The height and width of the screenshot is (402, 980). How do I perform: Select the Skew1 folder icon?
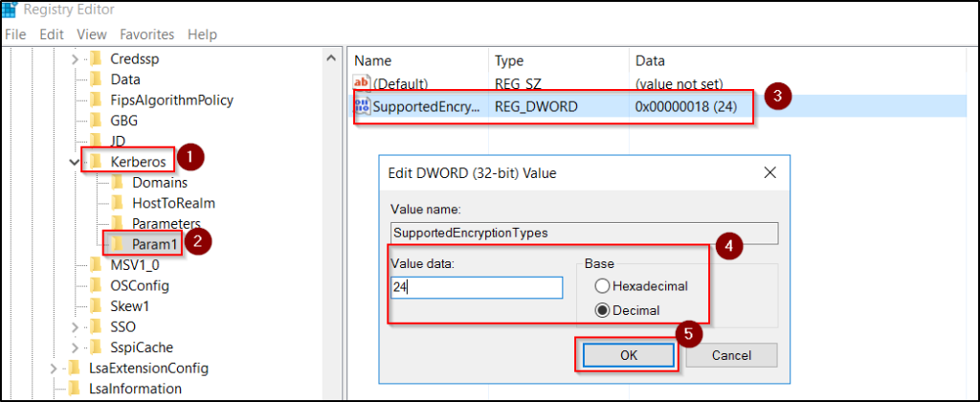[x=96, y=306]
